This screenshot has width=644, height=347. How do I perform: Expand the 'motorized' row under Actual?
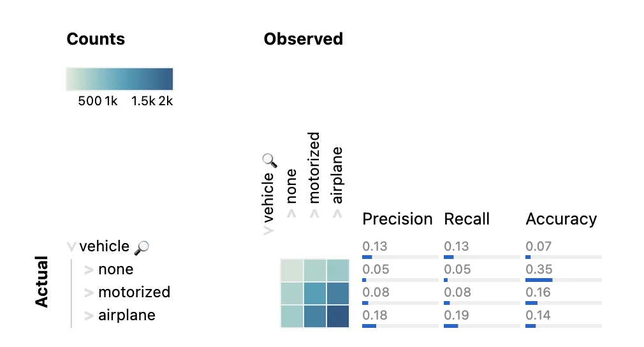[88, 293]
